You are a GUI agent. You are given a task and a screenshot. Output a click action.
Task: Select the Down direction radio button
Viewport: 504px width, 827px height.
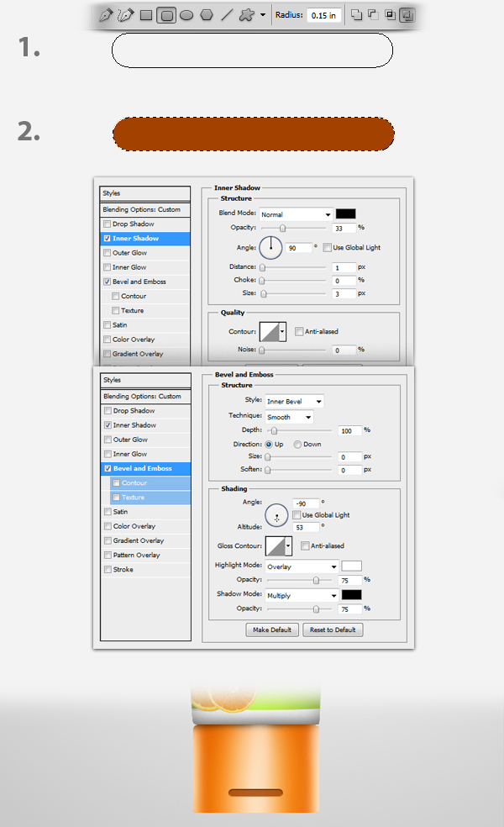tap(297, 444)
